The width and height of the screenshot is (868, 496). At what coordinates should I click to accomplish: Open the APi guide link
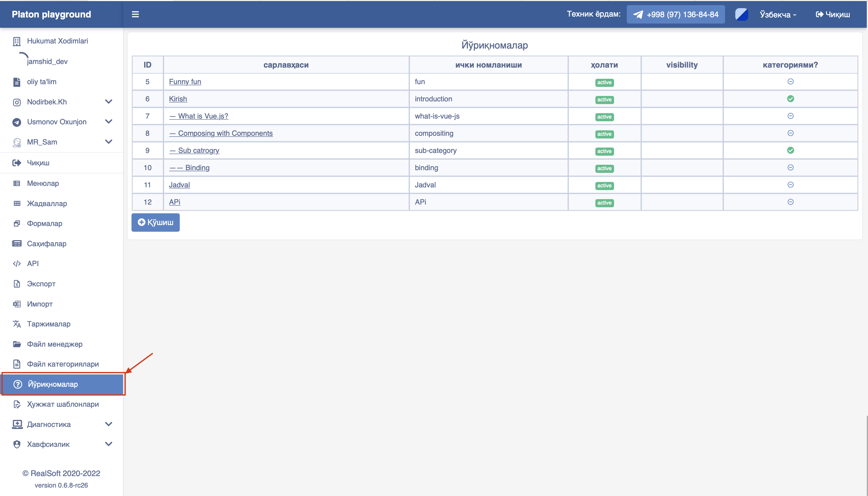click(x=175, y=202)
